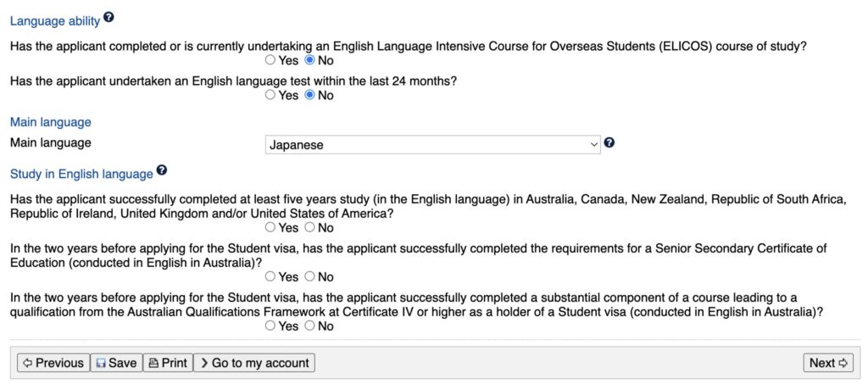This screenshot has width=868, height=384.
Task: Print the current form page
Action: pyautogui.click(x=167, y=363)
